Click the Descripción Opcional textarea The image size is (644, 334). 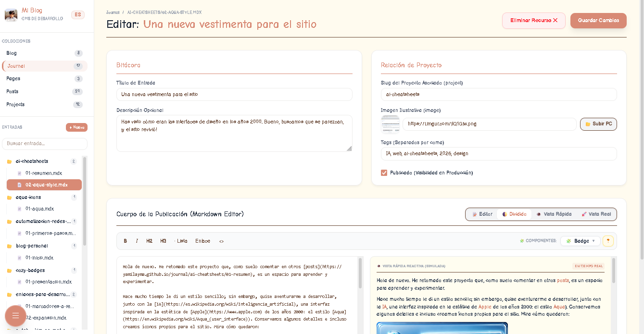234,134
